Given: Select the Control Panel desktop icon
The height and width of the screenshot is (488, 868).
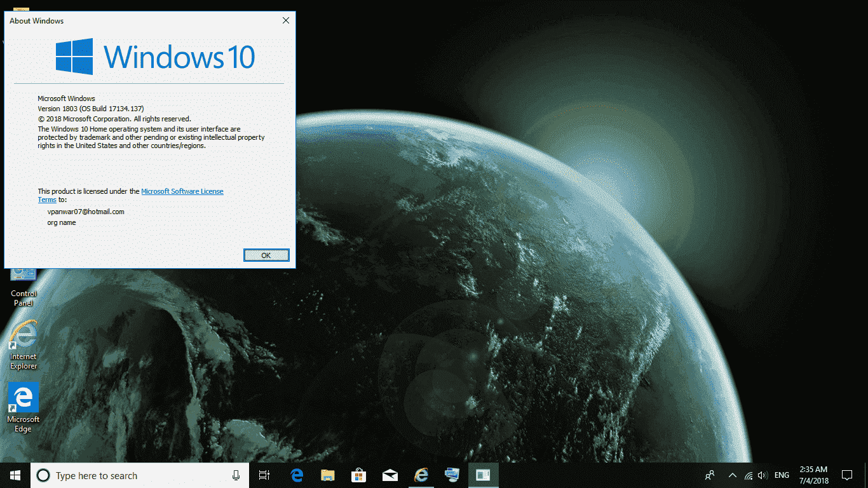Looking at the screenshot, I should (24, 287).
